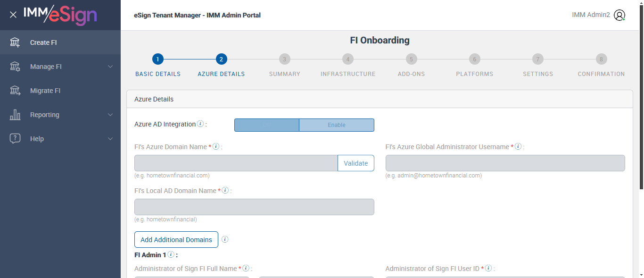Enable Azure AD Integration
This screenshot has width=644, height=278.
[x=337, y=125]
